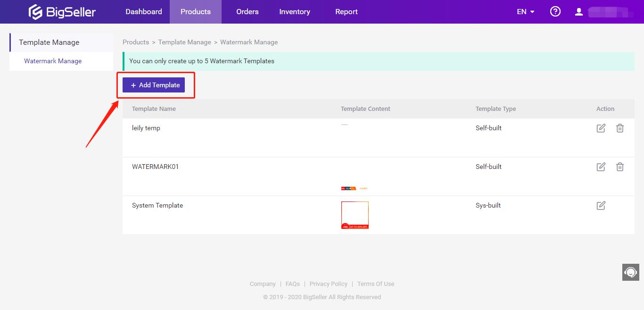Edit the System Template
The height and width of the screenshot is (310, 644).
pos(601,205)
